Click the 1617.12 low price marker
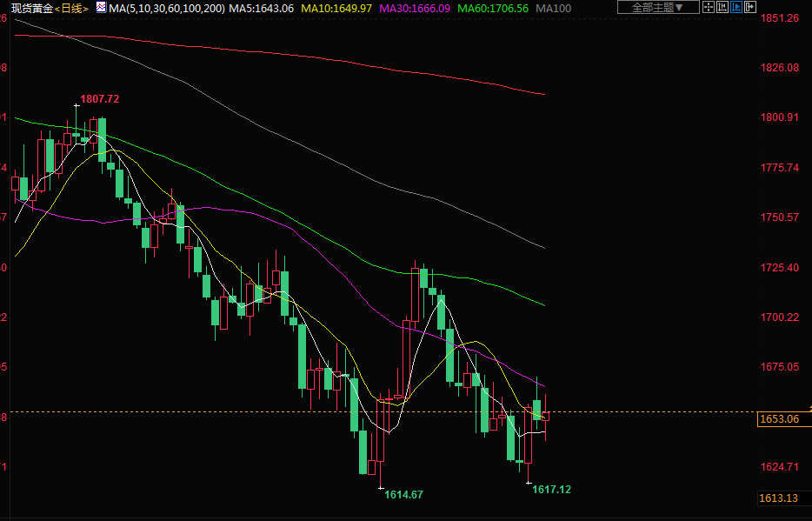812x521 pixels. tap(551, 490)
